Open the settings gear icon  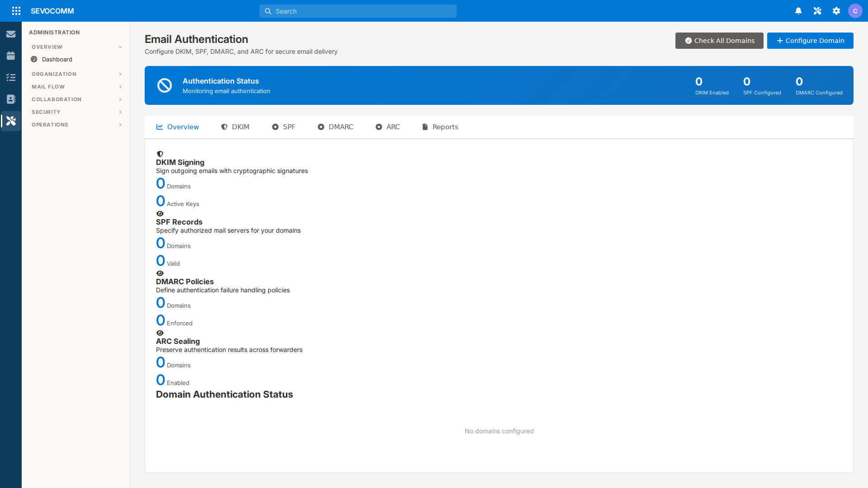coord(836,10)
